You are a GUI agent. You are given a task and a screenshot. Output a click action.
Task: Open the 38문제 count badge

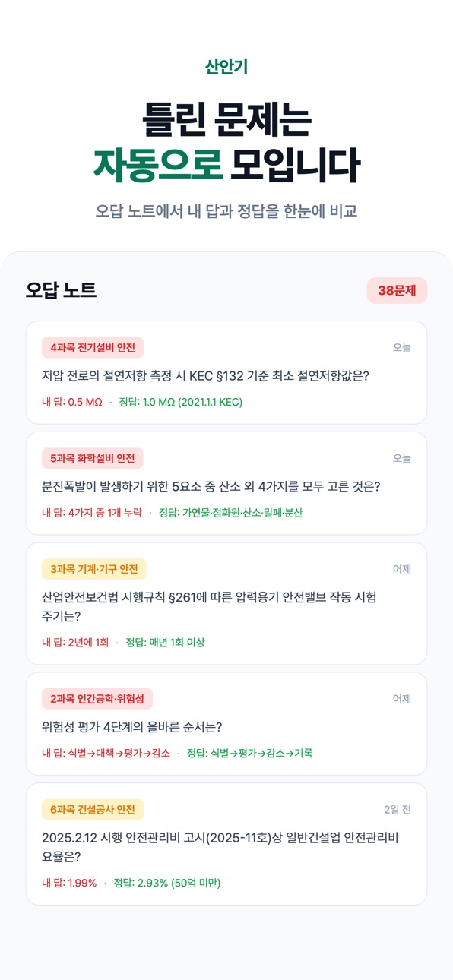point(397,291)
